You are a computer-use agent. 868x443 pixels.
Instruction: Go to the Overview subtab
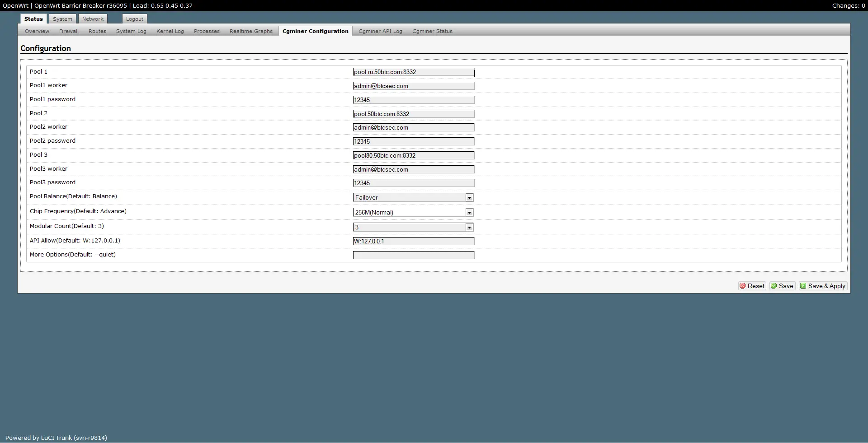(37, 31)
